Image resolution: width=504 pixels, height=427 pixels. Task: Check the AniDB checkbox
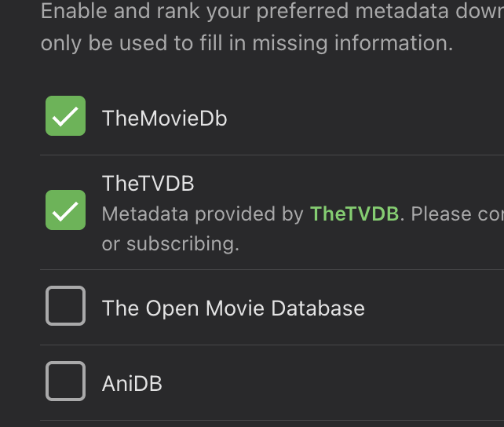point(65,381)
